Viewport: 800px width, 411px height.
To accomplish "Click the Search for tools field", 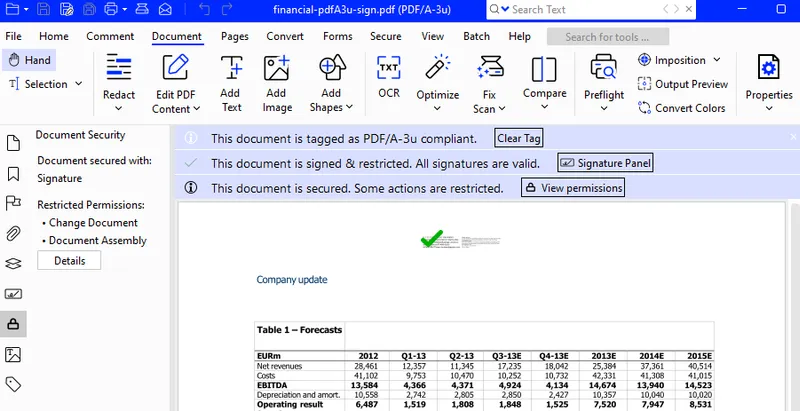I will tap(608, 37).
